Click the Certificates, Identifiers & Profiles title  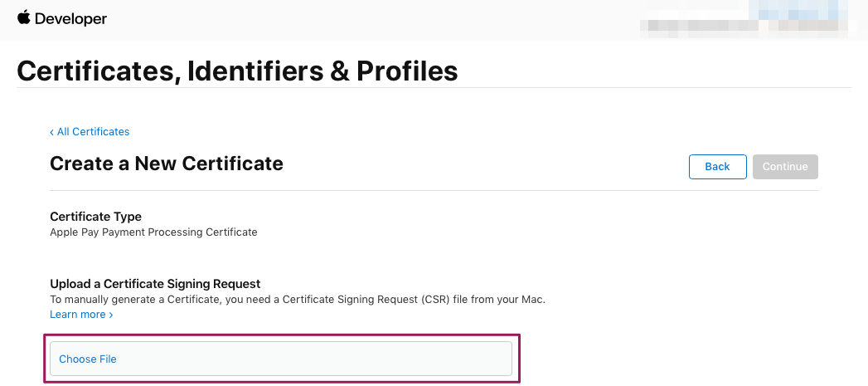click(x=237, y=71)
